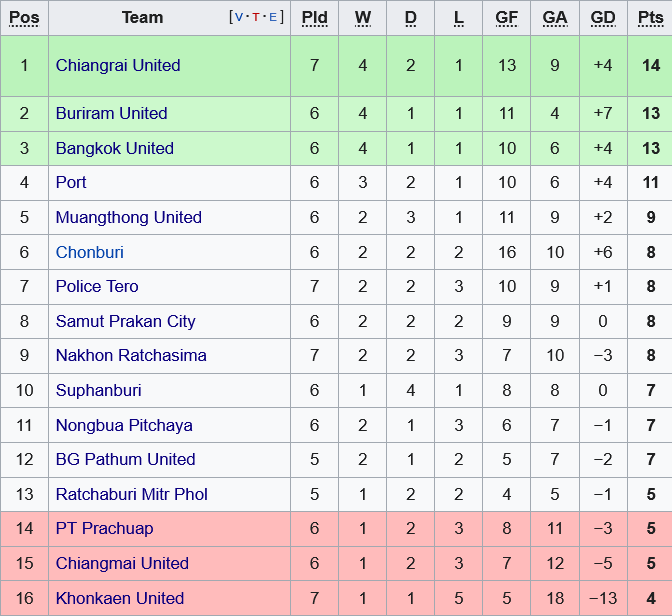Visit Nakhon Ratchasima team link
Screen dimensions: 672x616
point(131,355)
